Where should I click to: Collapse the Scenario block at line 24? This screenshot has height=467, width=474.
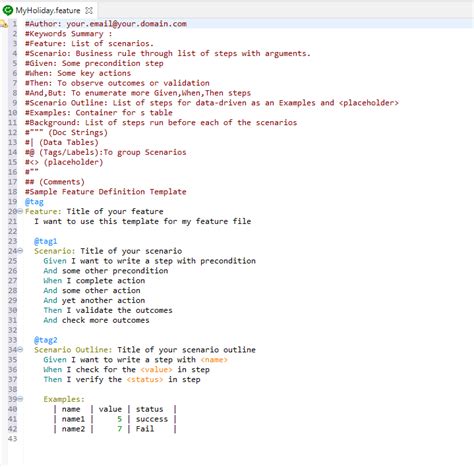[x=20, y=251]
